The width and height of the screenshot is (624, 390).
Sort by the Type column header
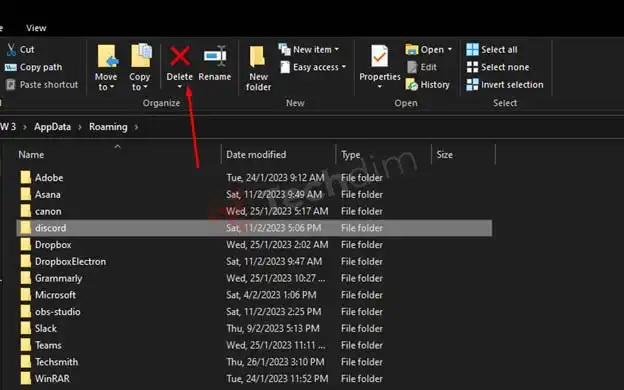(351, 154)
